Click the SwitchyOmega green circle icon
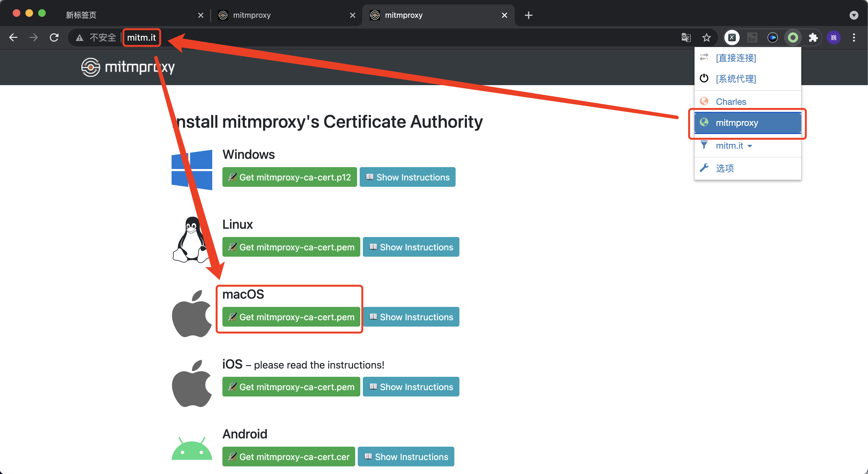This screenshot has width=868, height=474. [x=793, y=37]
